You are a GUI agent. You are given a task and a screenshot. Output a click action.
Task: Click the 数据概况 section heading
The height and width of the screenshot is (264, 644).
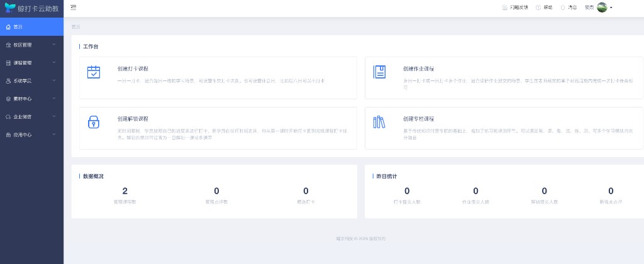tap(93, 176)
